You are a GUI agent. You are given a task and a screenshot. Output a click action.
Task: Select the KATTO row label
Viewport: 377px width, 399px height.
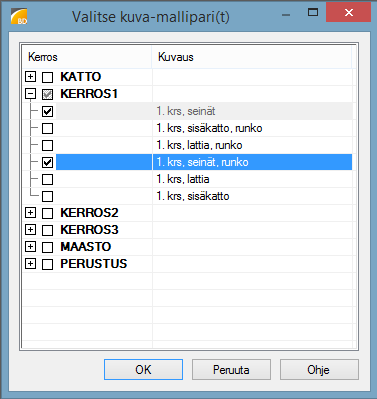[81, 77]
